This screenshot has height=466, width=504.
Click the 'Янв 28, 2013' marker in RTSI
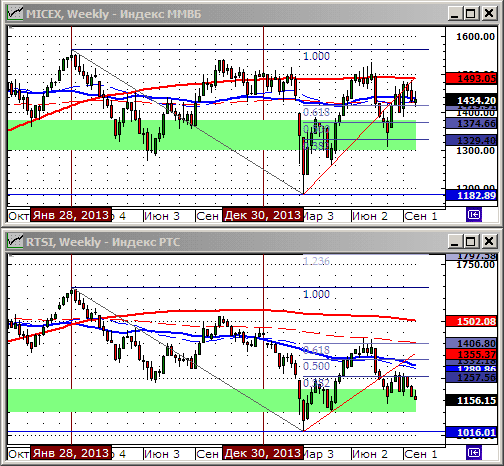71,453
